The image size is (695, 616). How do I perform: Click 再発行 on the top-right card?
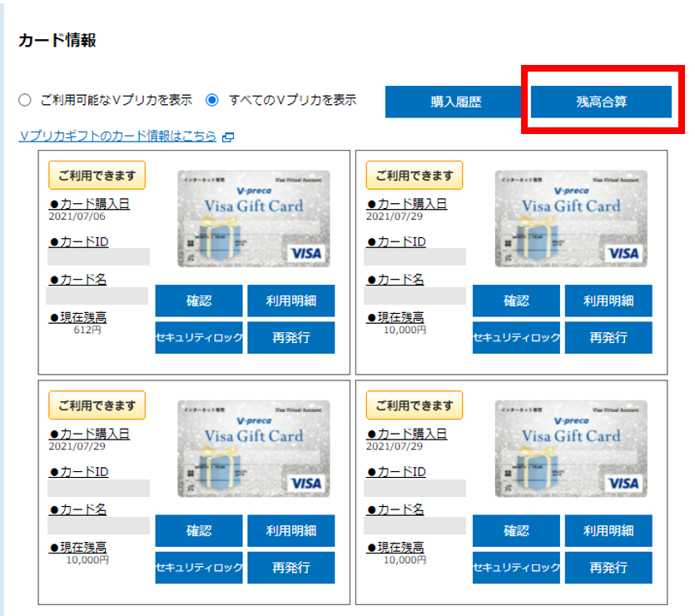[x=608, y=338]
